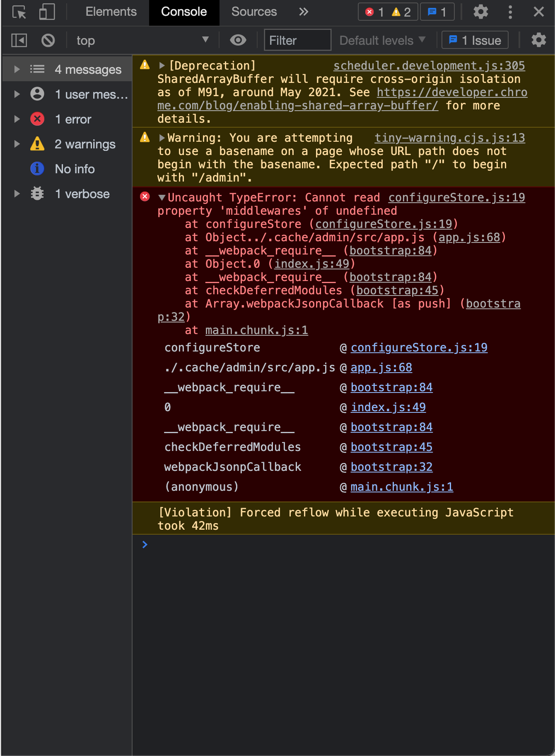Click the error and warning count badge
The height and width of the screenshot is (756, 555).
click(x=388, y=12)
